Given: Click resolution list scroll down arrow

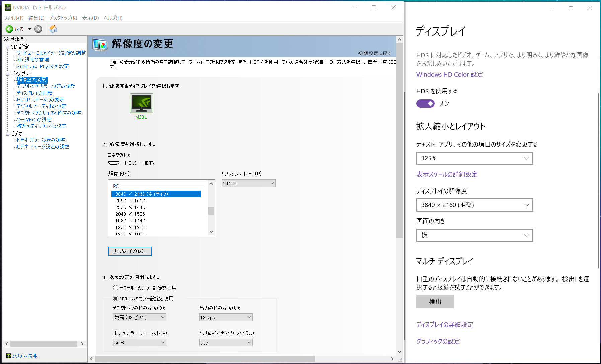Looking at the screenshot, I should click(x=211, y=232).
